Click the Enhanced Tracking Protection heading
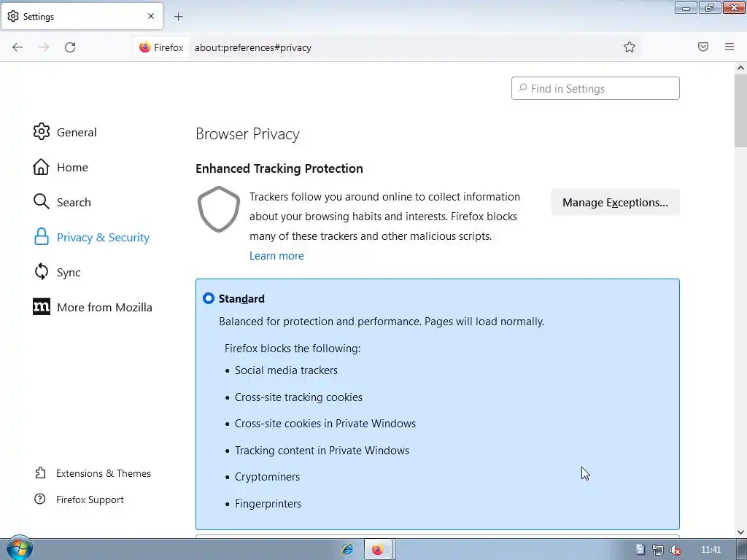Screen dimensions: 747x560 pos(279,168)
